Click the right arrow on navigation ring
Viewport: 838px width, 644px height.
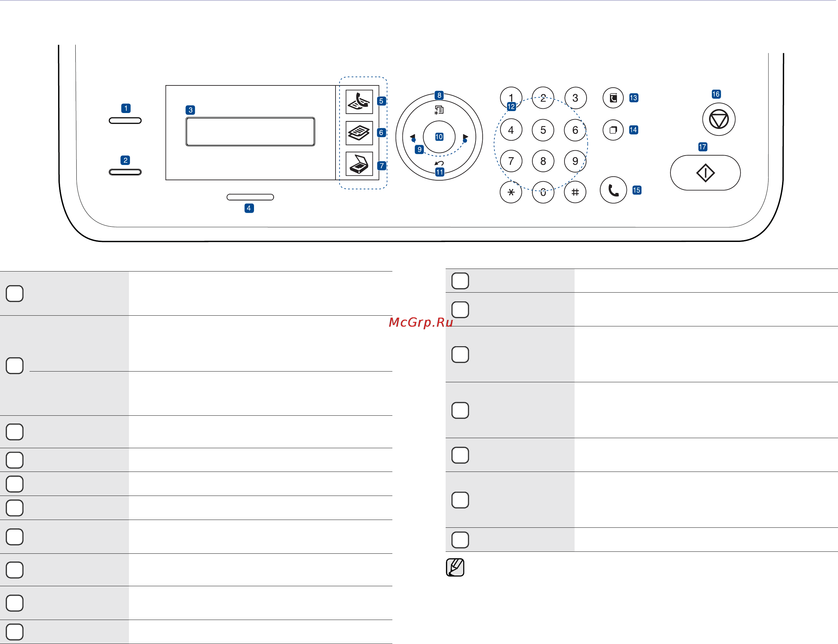[x=465, y=137]
